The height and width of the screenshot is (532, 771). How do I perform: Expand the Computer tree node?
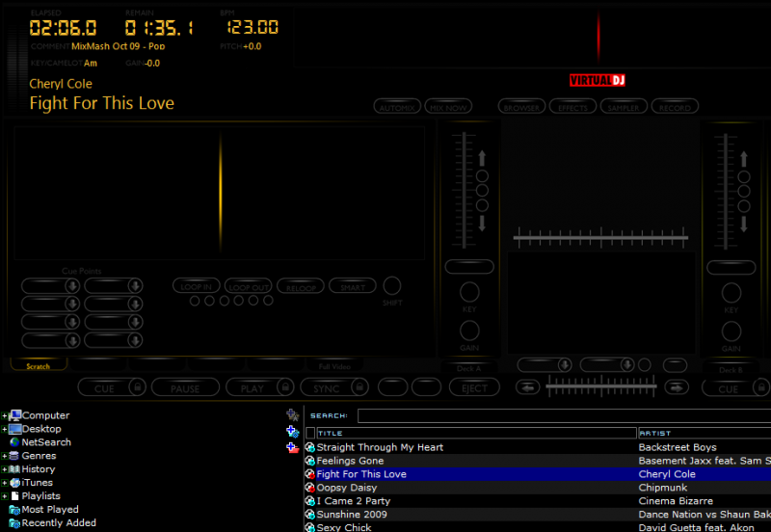point(5,415)
